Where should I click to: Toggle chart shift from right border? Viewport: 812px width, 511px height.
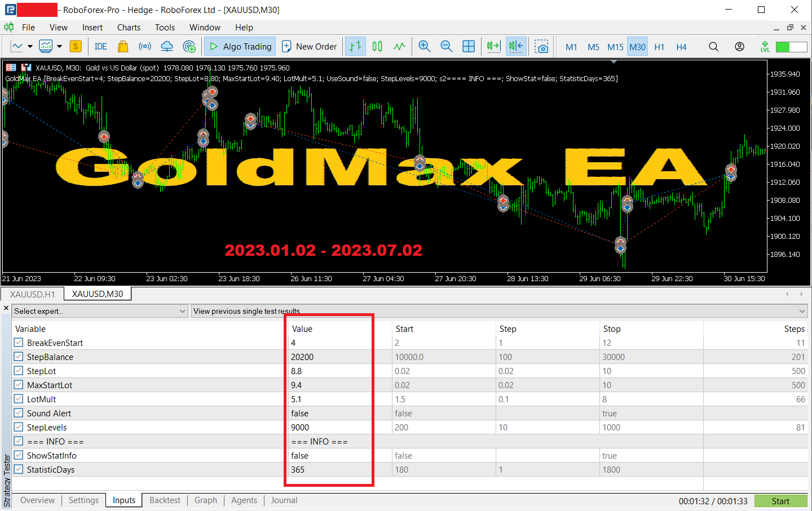(x=516, y=47)
